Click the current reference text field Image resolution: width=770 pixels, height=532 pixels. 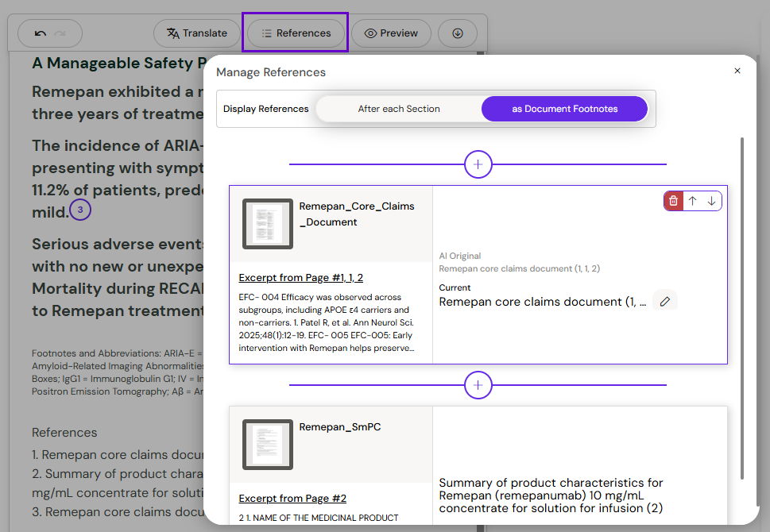click(x=543, y=302)
